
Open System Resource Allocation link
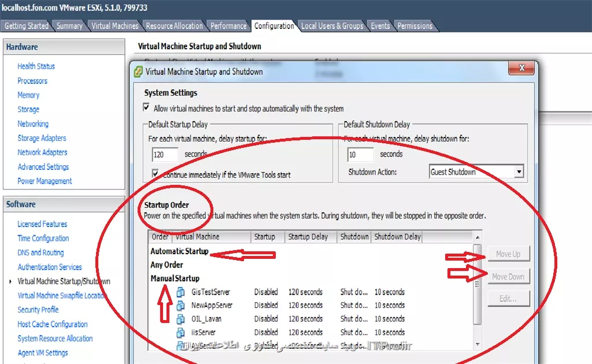click(x=55, y=339)
